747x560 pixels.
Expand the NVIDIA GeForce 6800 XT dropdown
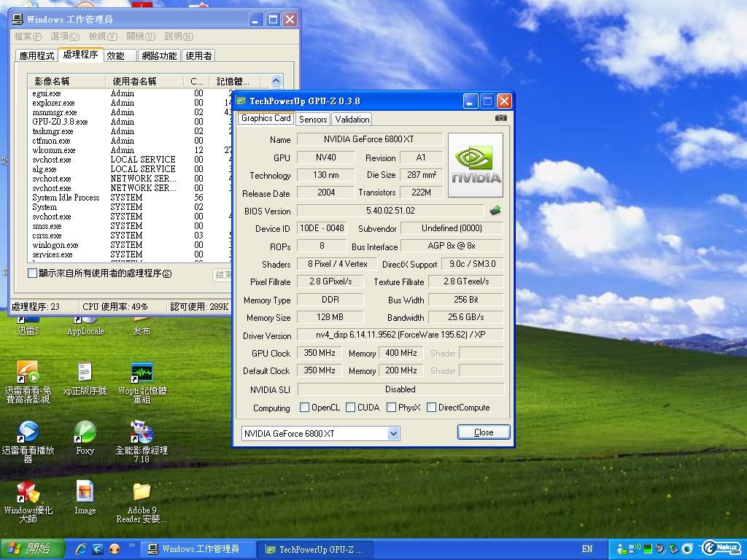coord(393,433)
